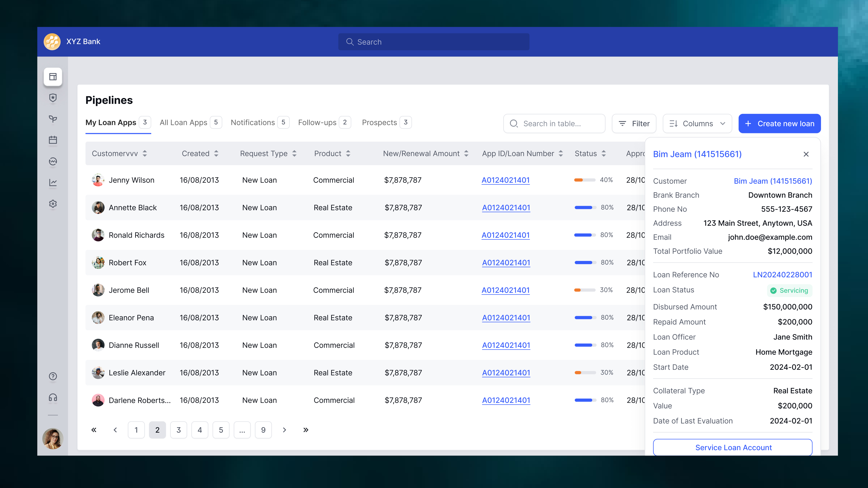This screenshot has width=868, height=488.
Task: Close the Bim Jeam details panel
Action: [x=806, y=154]
